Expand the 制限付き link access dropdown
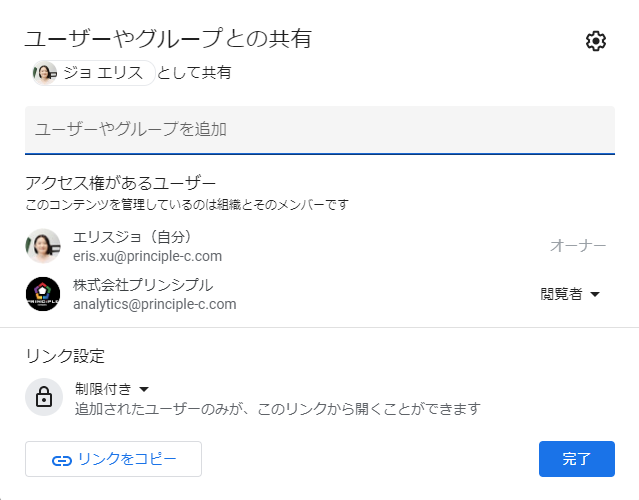This screenshot has height=500, width=639. [111, 388]
